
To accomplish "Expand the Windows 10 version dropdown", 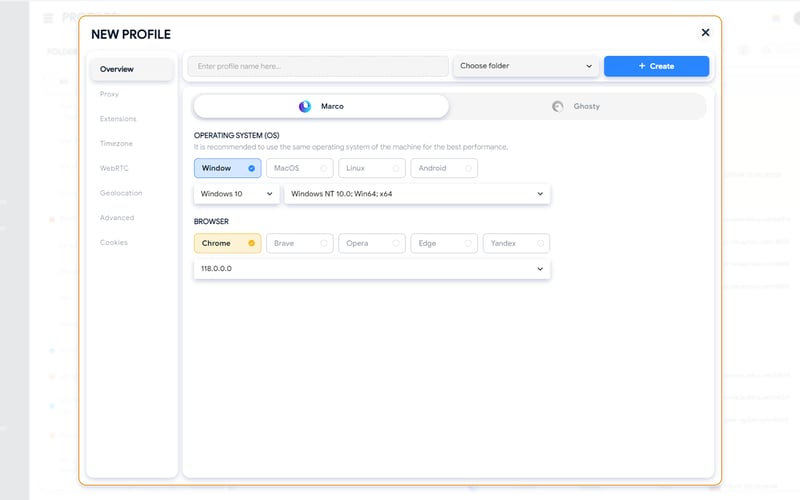I will (237, 194).
